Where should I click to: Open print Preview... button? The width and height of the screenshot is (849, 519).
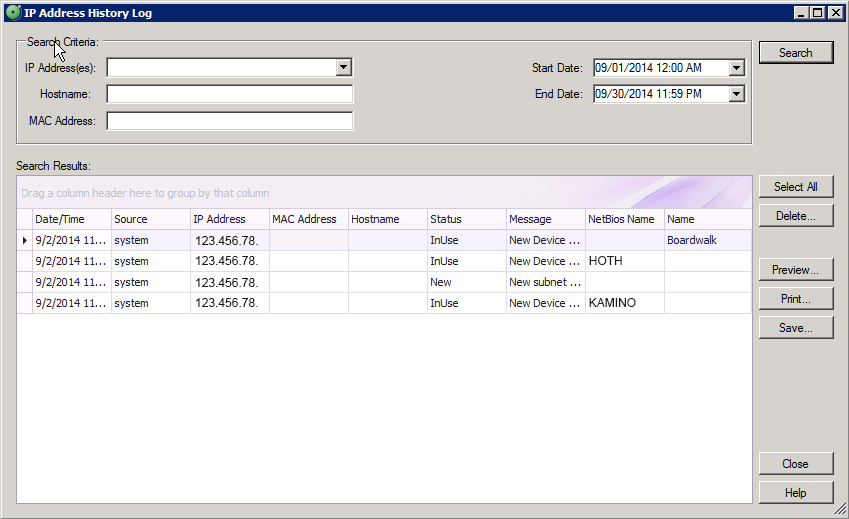[x=795, y=270]
